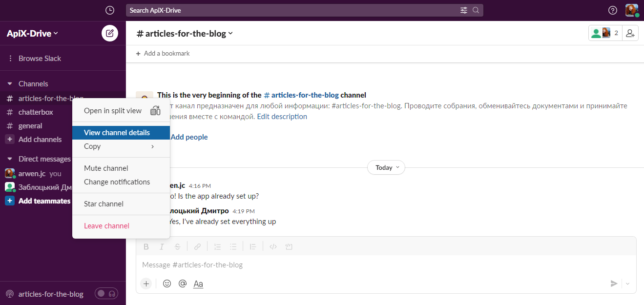Viewport: 644px width, 305px height.
Task: Open the send options dropdown arrow
Action: 627,284
